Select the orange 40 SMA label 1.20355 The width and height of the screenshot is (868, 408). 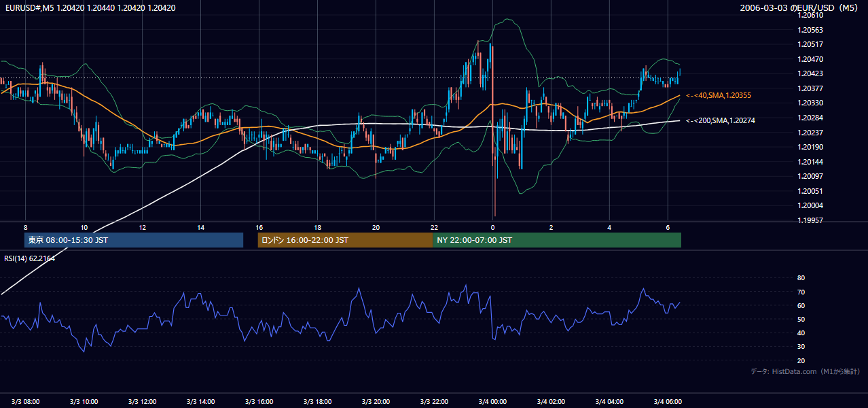(719, 96)
